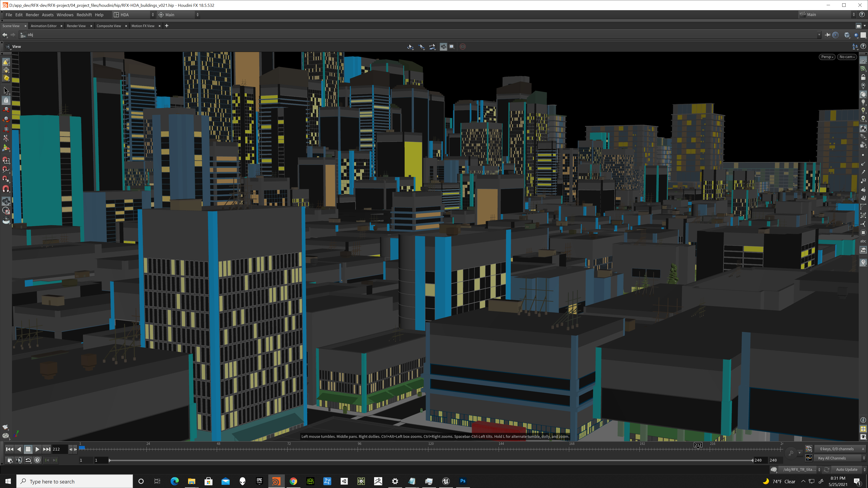Image resolution: width=868 pixels, height=488 pixels.
Task: Activate the Rotate tool
Action: coord(6,119)
